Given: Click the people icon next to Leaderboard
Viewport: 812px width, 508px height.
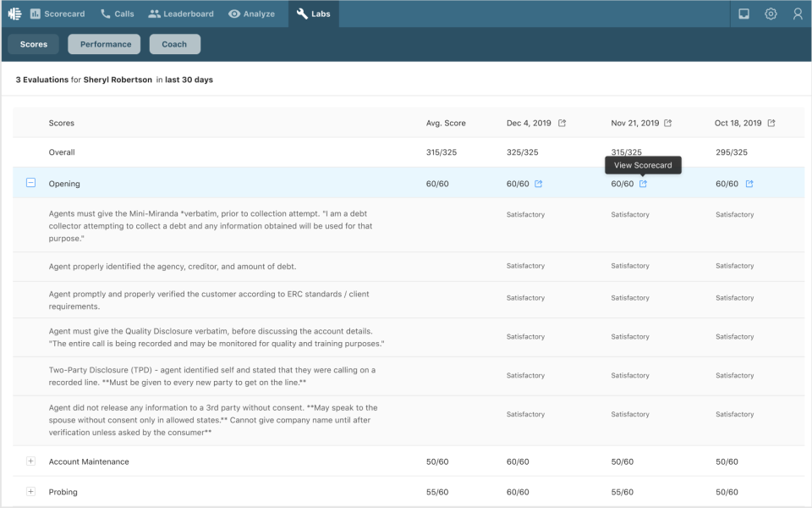Looking at the screenshot, I should (154, 14).
